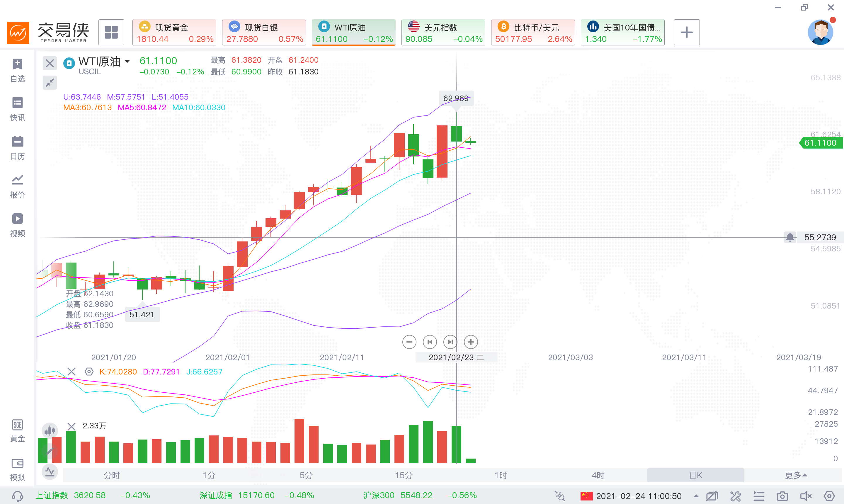The image size is (844, 504).
Task: Open KDJ indicator settings hexagon icon
Action: (x=89, y=372)
